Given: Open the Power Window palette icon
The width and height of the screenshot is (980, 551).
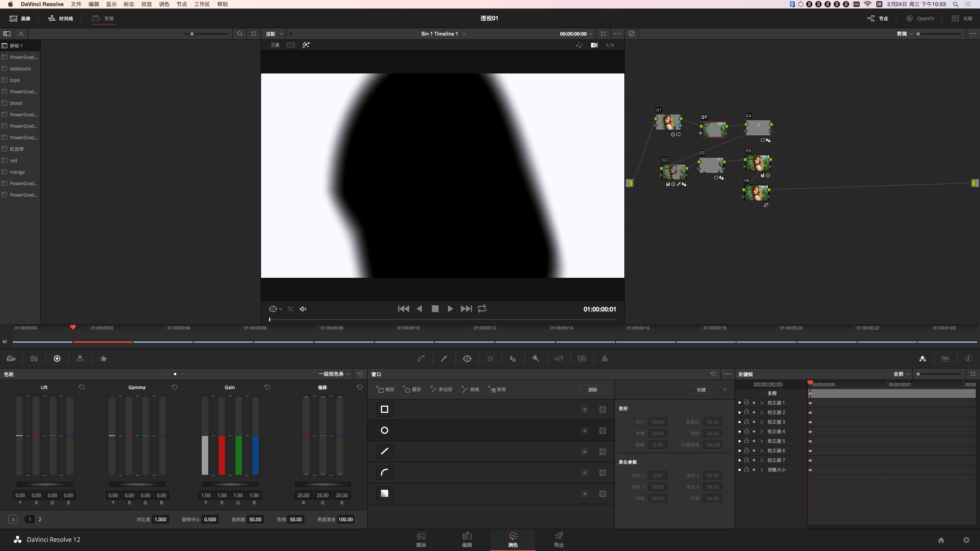Looking at the screenshot, I should (467, 359).
